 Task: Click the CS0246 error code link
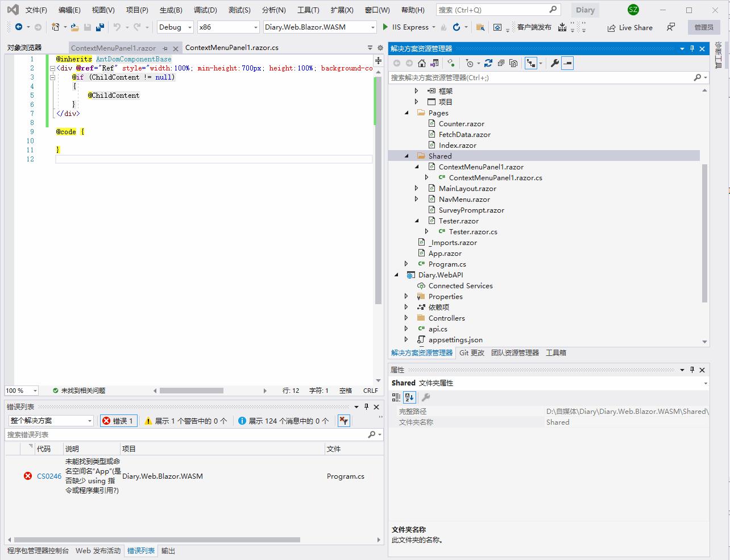tap(49, 476)
